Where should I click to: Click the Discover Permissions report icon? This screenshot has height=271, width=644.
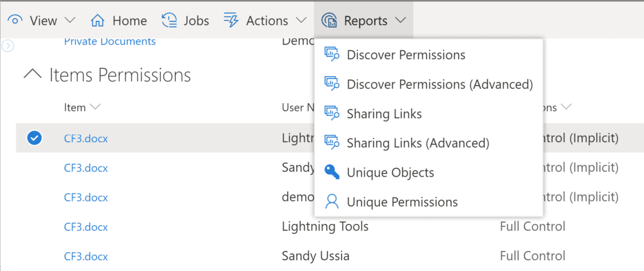coord(331,55)
